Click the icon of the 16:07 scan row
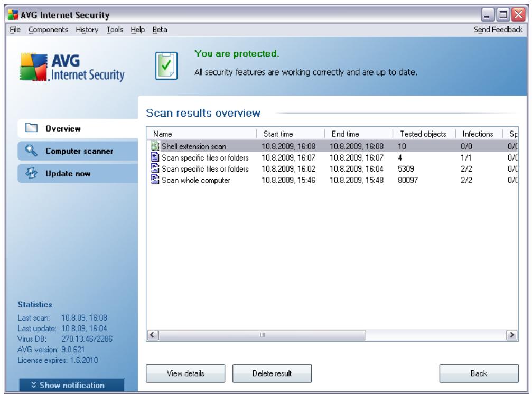 155,157
